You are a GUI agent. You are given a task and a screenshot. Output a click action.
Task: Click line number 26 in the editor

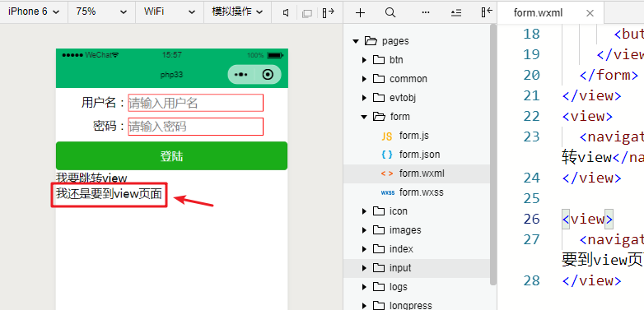click(531, 219)
